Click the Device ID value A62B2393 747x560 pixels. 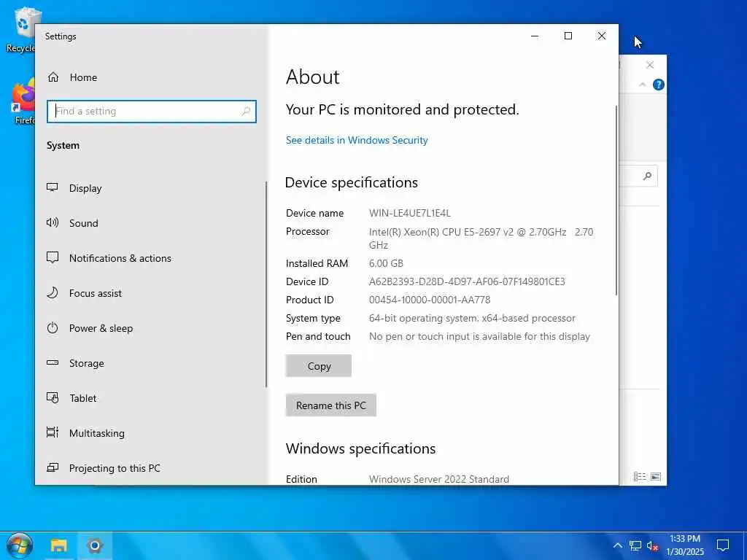click(467, 281)
